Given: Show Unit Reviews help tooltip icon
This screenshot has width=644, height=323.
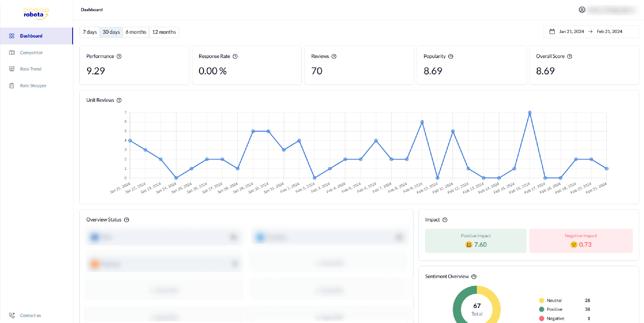Looking at the screenshot, I should 119,100.
